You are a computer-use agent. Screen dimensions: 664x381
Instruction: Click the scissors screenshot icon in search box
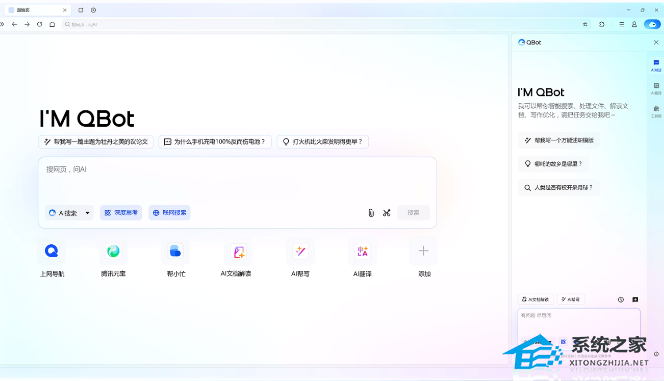point(387,213)
